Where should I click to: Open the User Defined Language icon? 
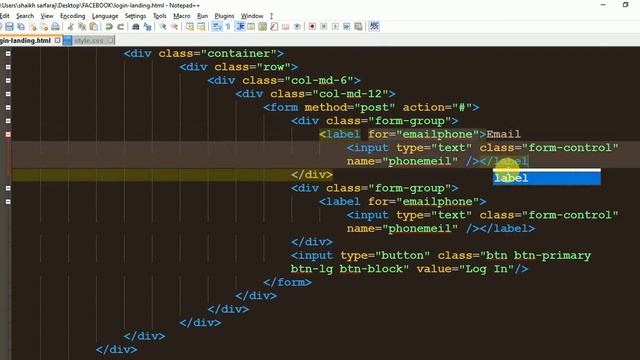251,27
